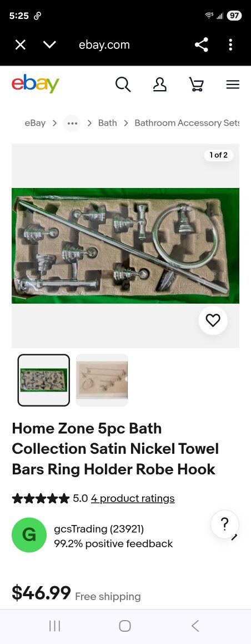The height and width of the screenshot is (644, 251).
Task: Expand the collapsed breadcrumb ellipsis
Action: pos(72,123)
